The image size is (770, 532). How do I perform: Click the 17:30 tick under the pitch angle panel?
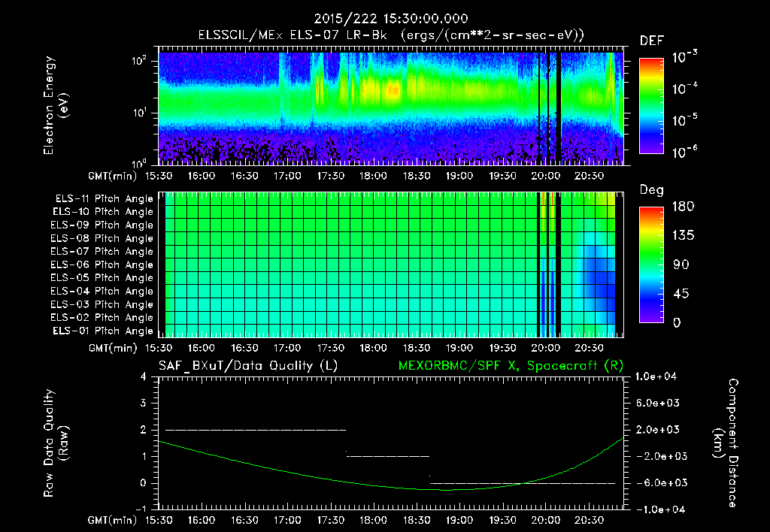[331, 348]
